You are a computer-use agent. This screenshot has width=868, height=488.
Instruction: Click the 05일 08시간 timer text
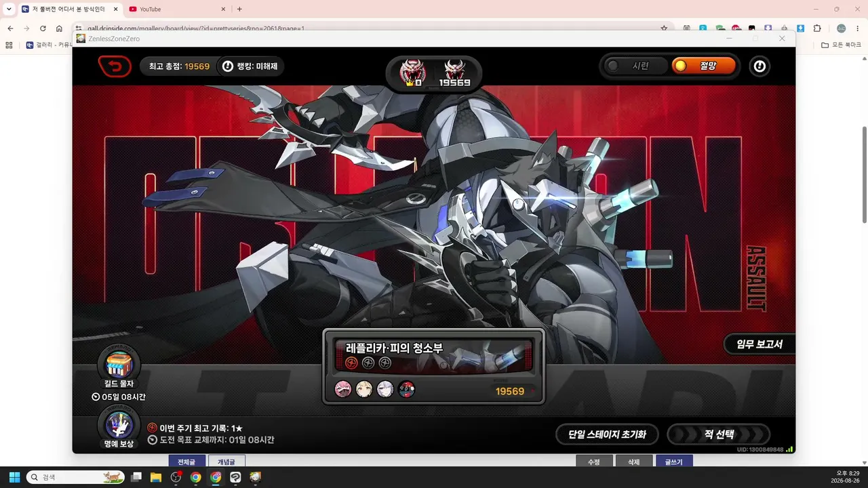123,397
